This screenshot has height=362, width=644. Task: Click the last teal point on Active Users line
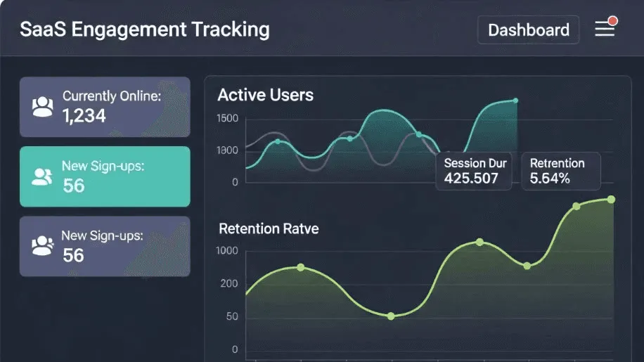[515, 101]
